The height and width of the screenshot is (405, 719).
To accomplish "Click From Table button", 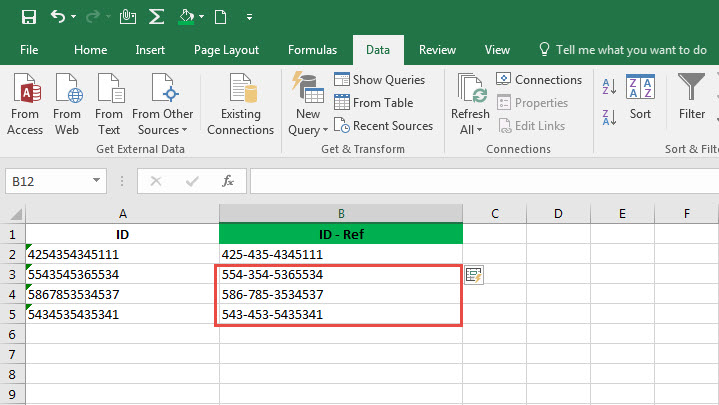I will coord(374,102).
